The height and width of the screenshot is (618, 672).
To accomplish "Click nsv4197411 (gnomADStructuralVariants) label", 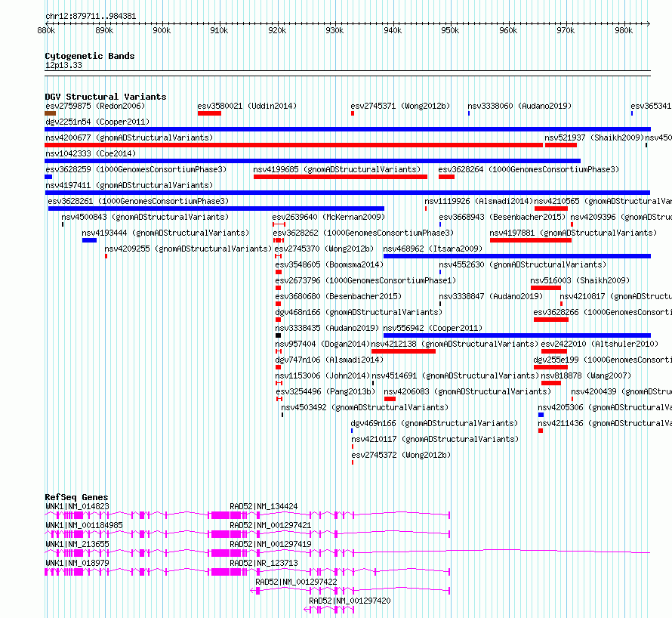I will [129, 185].
